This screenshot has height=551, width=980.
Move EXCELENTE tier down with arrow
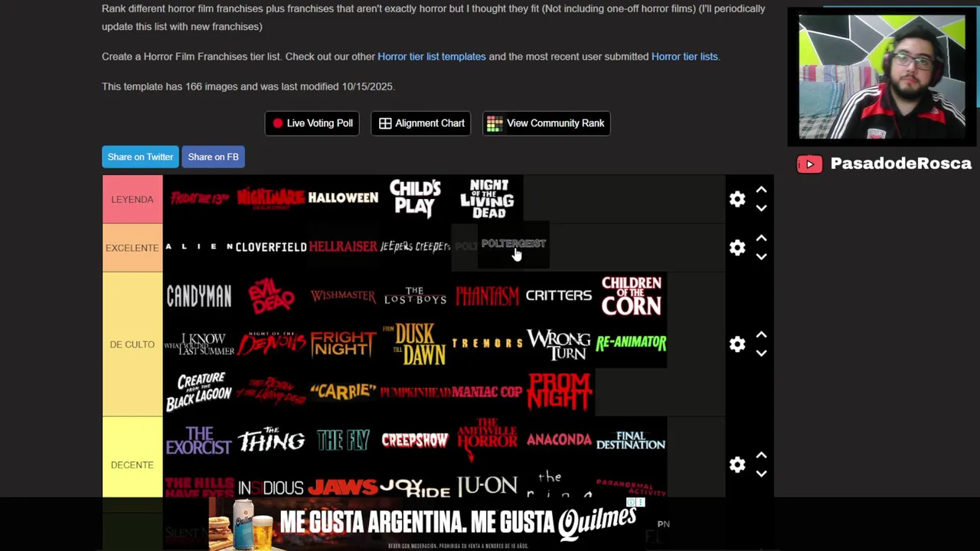pyautogui.click(x=761, y=257)
